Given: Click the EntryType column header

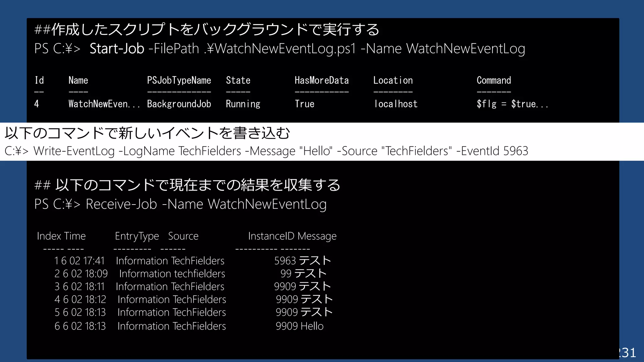Looking at the screenshot, I should [x=137, y=236].
